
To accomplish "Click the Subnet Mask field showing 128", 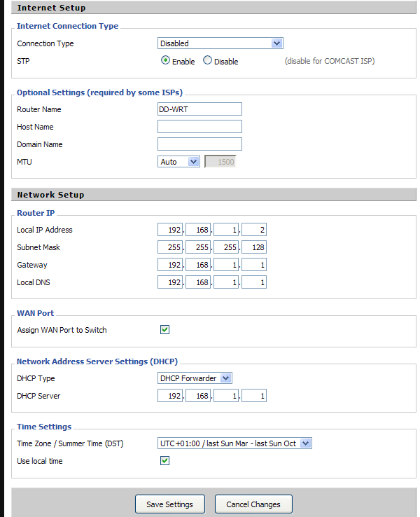I will tap(254, 247).
